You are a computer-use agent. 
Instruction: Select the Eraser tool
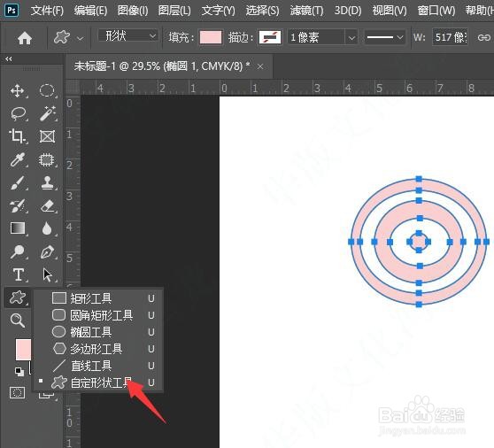click(48, 205)
